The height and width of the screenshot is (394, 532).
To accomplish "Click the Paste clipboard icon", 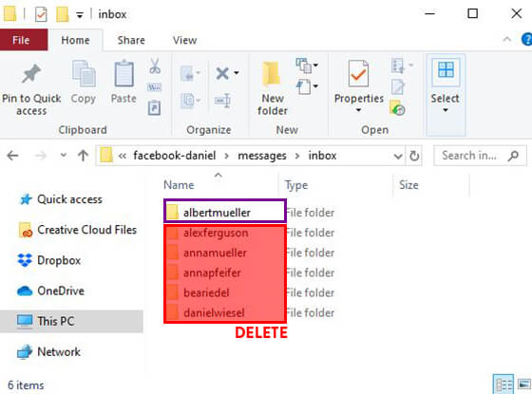I will (123, 73).
